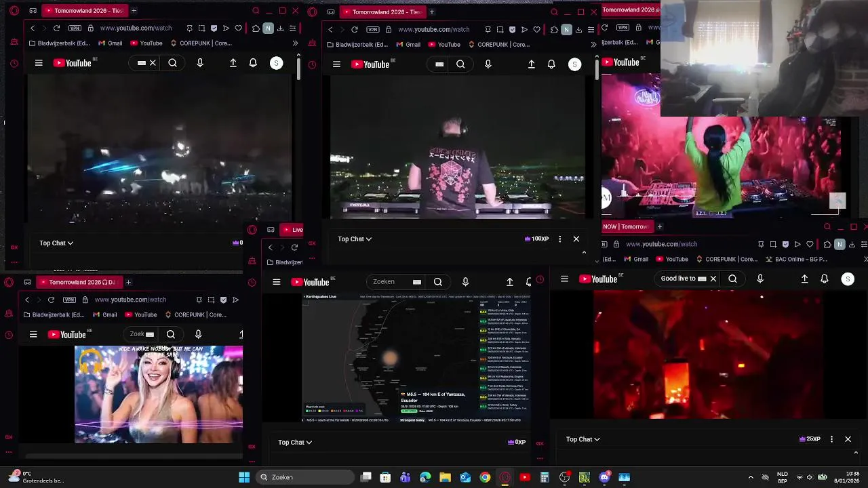Open YouTube guide menu in Earthquakes Live window
The height and width of the screenshot is (488, 868).
tap(277, 282)
